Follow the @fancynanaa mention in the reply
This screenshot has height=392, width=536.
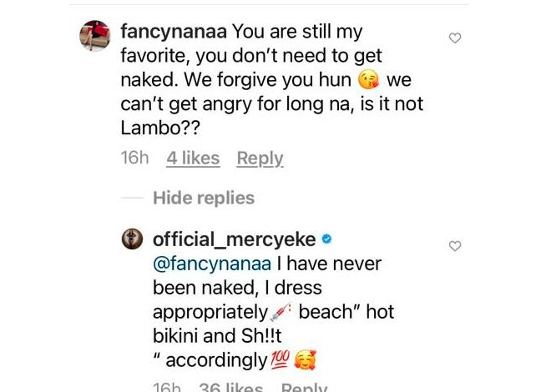(212, 264)
